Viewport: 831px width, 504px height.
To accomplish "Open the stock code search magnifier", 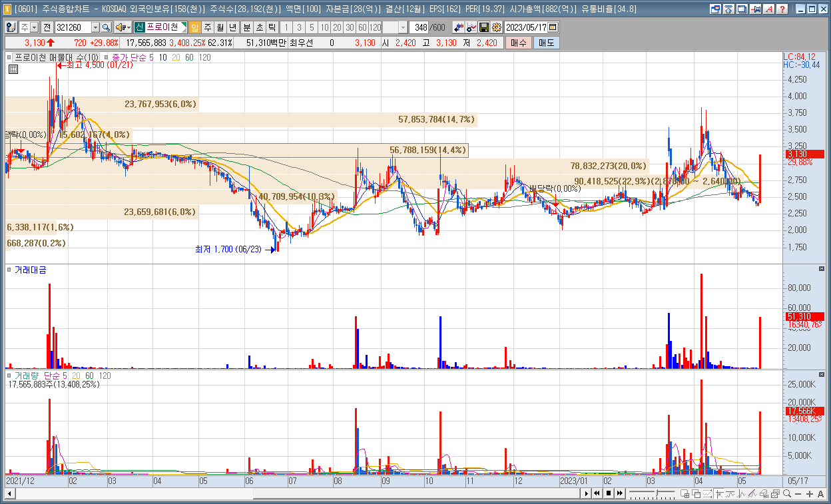I will tap(106, 27).
